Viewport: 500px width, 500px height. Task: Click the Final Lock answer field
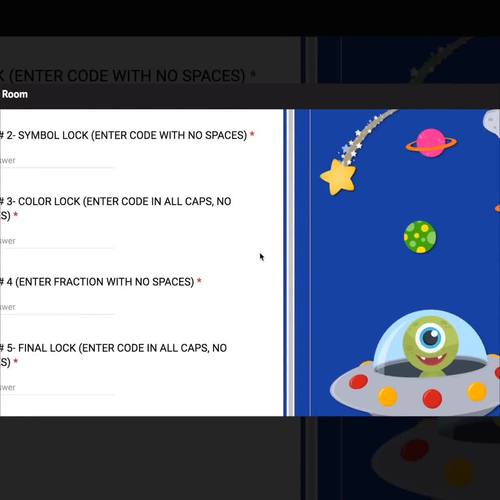tap(57, 388)
